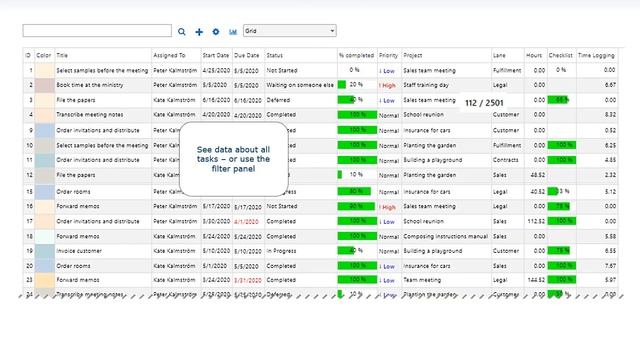Click the search magnifier icon
Image resolution: width=640 pixels, height=360 pixels.
[182, 31]
